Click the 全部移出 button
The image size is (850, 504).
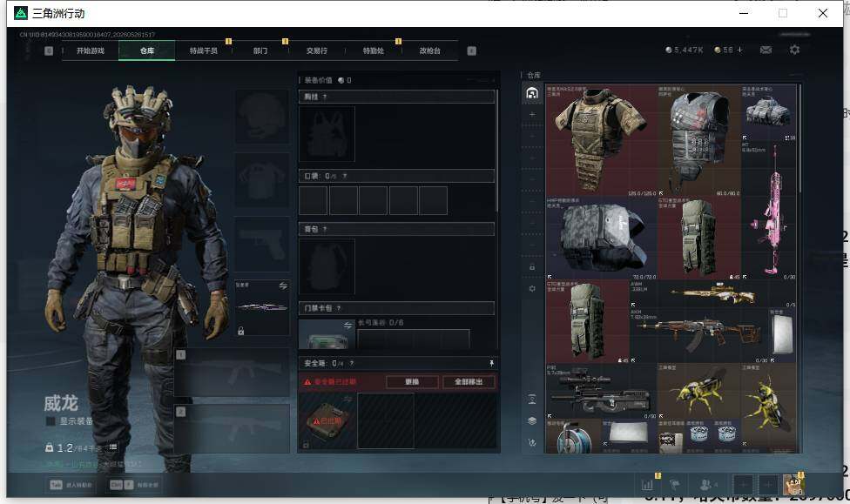pyautogui.click(x=469, y=381)
